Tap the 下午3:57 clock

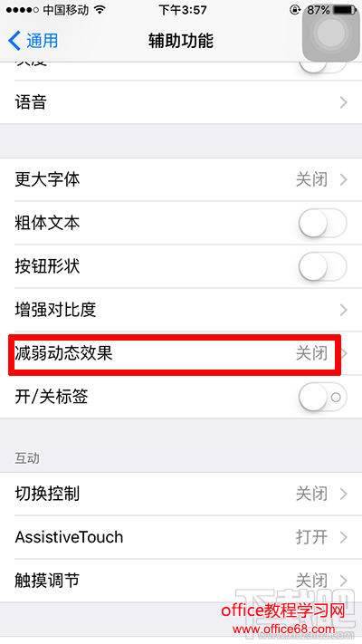tap(183, 10)
